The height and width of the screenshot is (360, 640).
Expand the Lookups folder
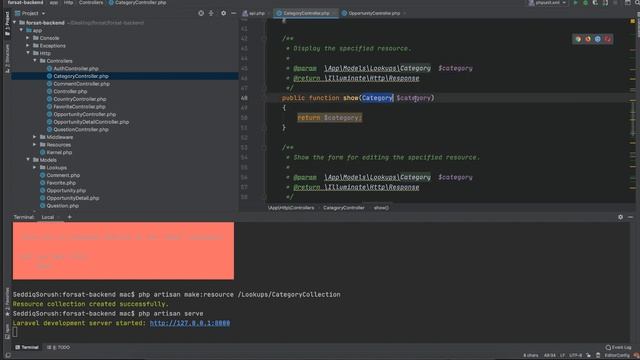[x=35, y=167]
